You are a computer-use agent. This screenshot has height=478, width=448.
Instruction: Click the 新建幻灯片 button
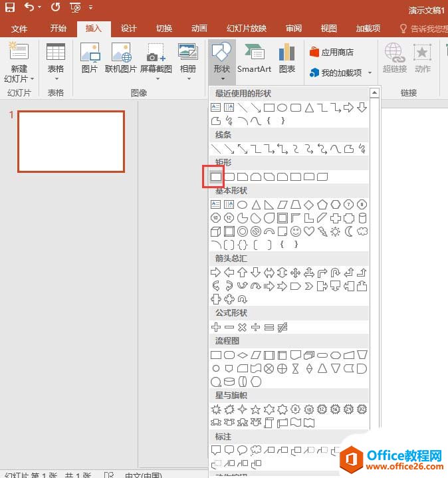(x=19, y=62)
